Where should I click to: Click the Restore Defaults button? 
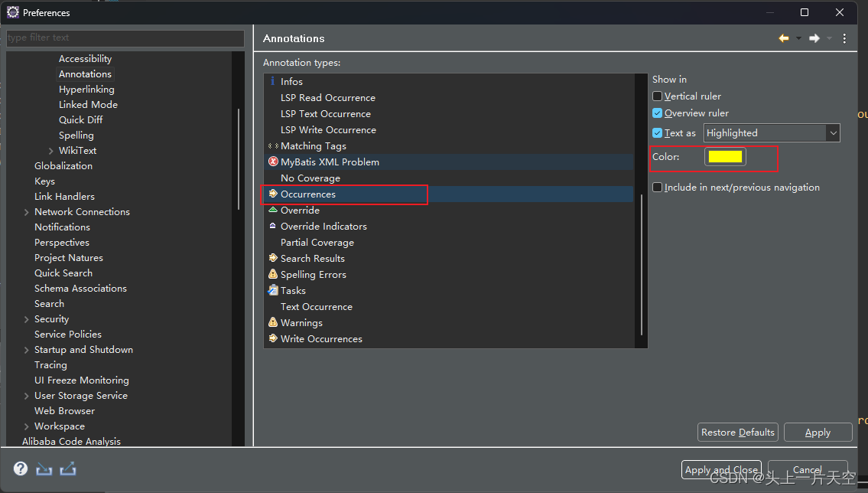(738, 432)
